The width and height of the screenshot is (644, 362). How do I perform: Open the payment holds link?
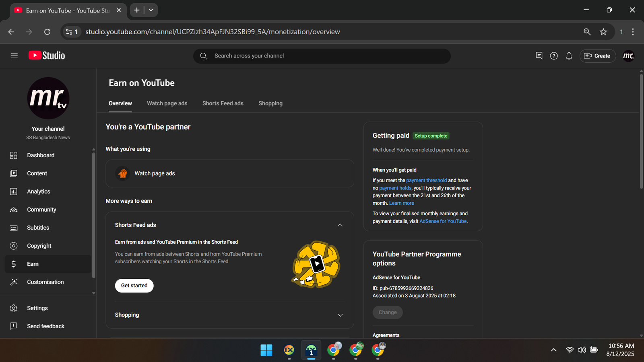click(x=395, y=188)
